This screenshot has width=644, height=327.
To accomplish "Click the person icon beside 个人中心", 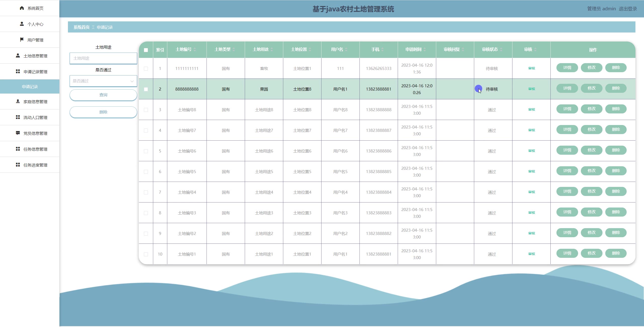I will pos(22,24).
